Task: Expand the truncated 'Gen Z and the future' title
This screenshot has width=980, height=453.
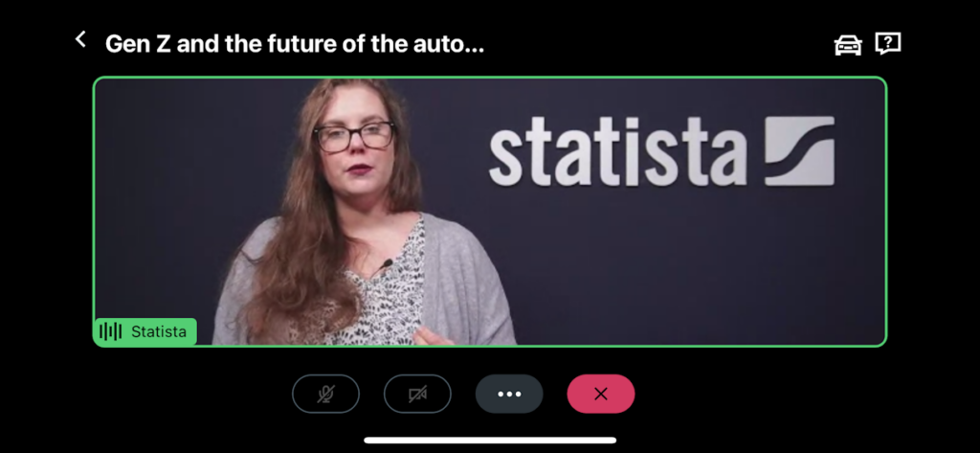Action: point(295,44)
